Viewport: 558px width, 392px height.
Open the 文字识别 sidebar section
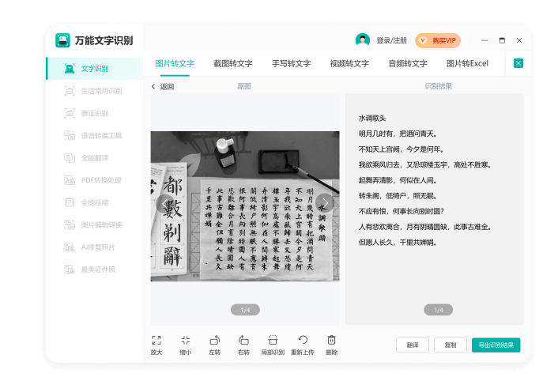pos(95,68)
